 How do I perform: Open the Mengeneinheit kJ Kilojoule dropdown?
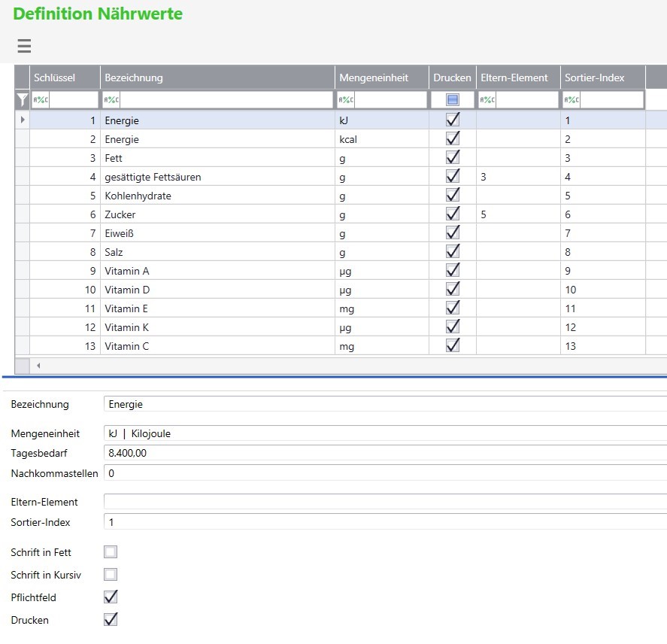(x=384, y=433)
